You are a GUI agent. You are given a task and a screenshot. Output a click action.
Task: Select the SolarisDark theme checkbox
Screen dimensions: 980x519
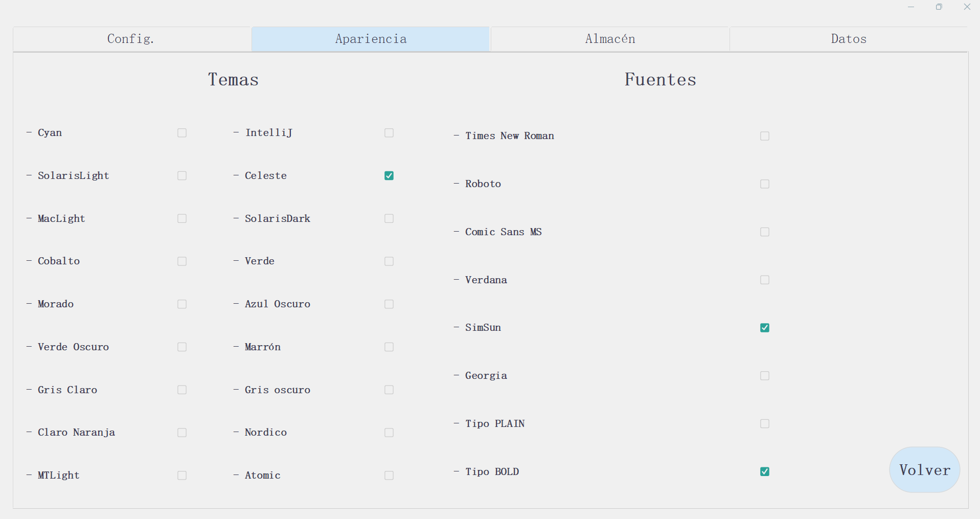[x=389, y=219]
